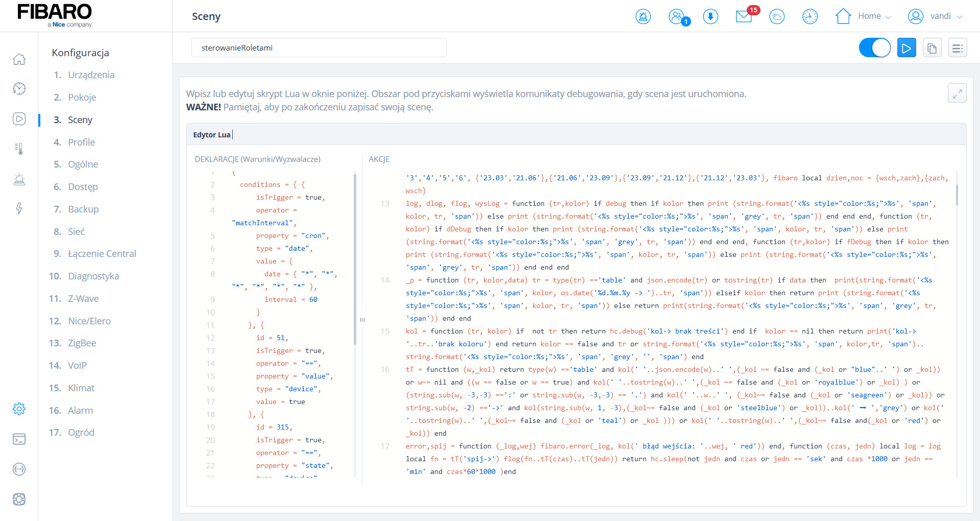Viewport: 980px width, 521px height.
Task: Go to the Backup configuration section
Action: 83,209
